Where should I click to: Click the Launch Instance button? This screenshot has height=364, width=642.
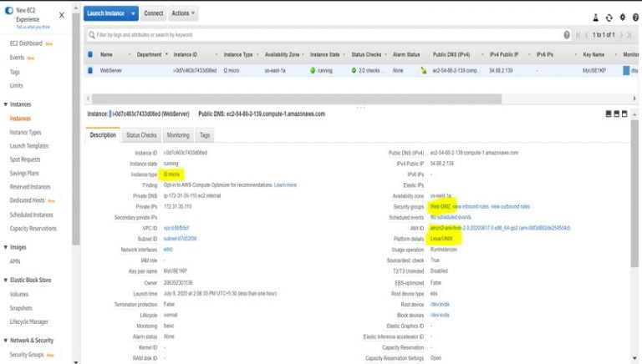click(x=105, y=13)
